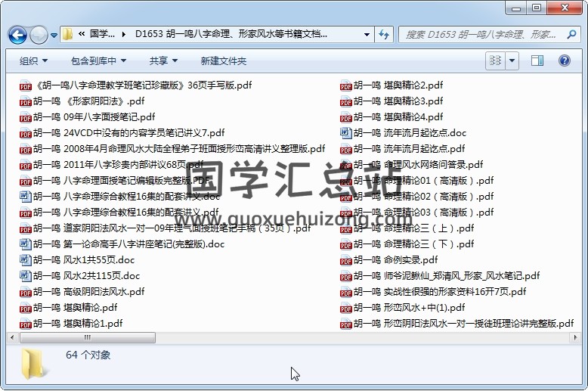Click horizontal scrollbar right arrow
The width and height of the screenshot is (588, 391).
coord(576,338)
